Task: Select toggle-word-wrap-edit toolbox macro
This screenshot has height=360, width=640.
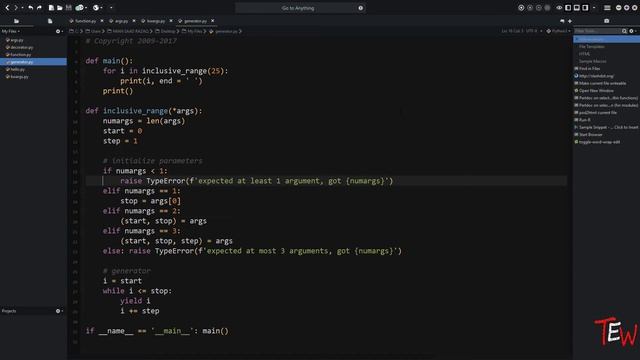Action: point(597,142)
